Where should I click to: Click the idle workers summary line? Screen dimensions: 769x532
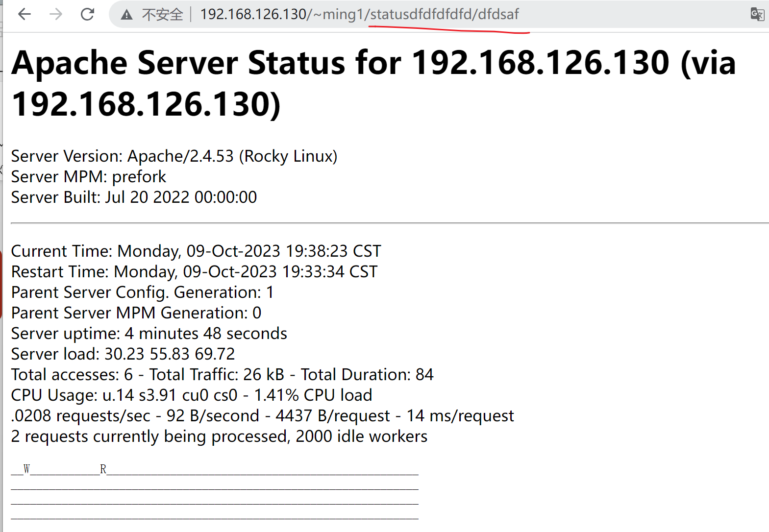tap(219, 436)
